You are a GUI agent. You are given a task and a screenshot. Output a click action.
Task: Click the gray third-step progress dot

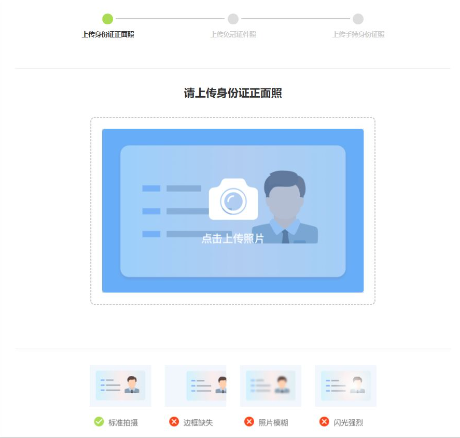(358, 19)
